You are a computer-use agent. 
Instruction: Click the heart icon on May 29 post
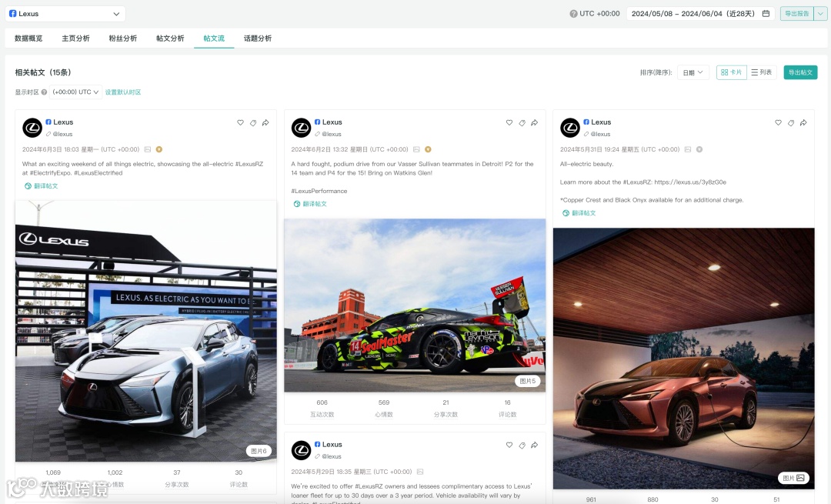click(509, 445)
